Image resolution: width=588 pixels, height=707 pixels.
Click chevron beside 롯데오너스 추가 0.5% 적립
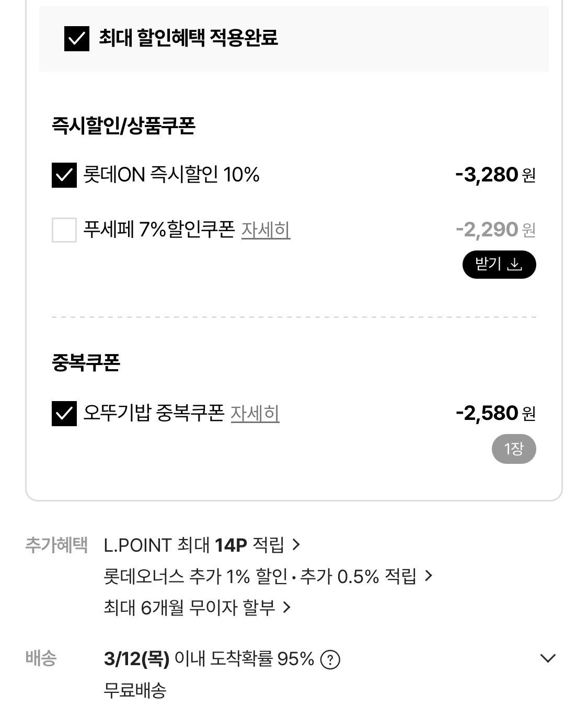[429, 576]
